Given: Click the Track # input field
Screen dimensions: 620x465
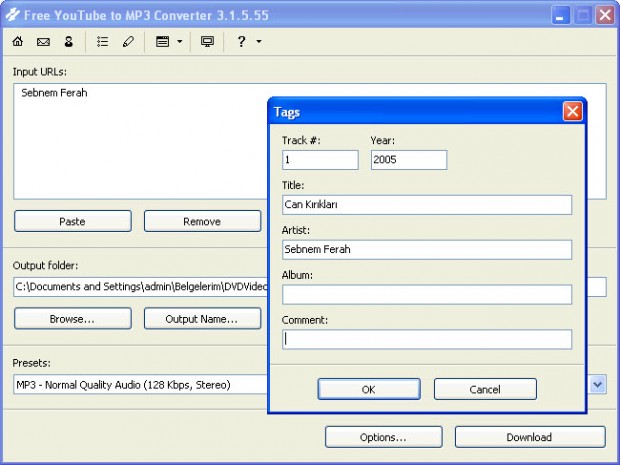Looking at the screenshot, I should click(320, 160).
